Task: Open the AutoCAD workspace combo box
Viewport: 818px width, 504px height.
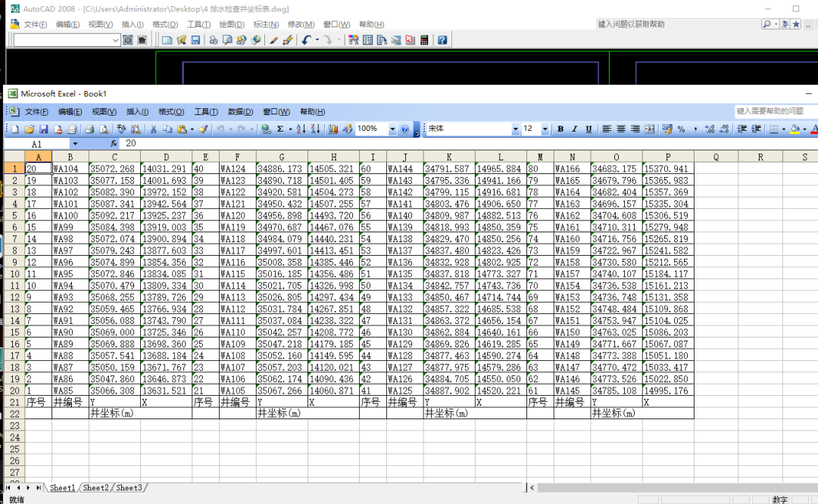Action: (x=67, y=40)
